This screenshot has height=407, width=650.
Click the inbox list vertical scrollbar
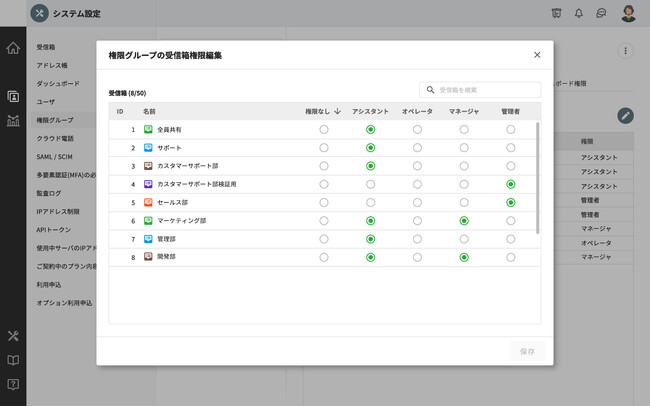pos(538,178)
